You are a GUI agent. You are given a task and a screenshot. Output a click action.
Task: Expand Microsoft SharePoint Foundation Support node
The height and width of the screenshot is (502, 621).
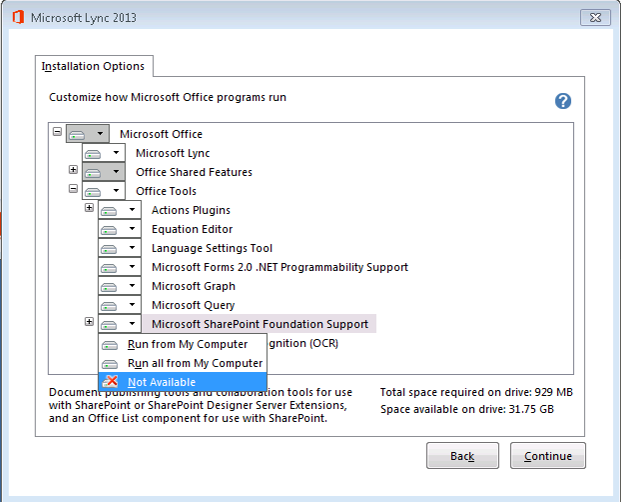[89, 321]
